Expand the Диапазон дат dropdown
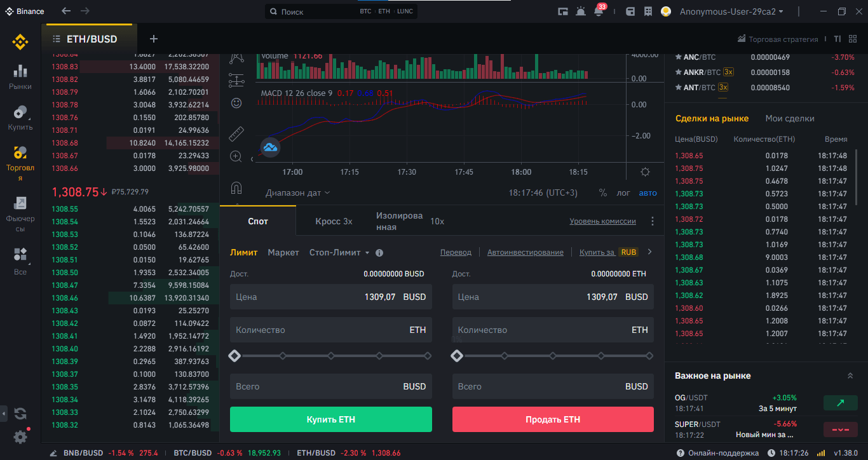The height and width of the screenshot is (460, 868). click(x=298, y=193)
